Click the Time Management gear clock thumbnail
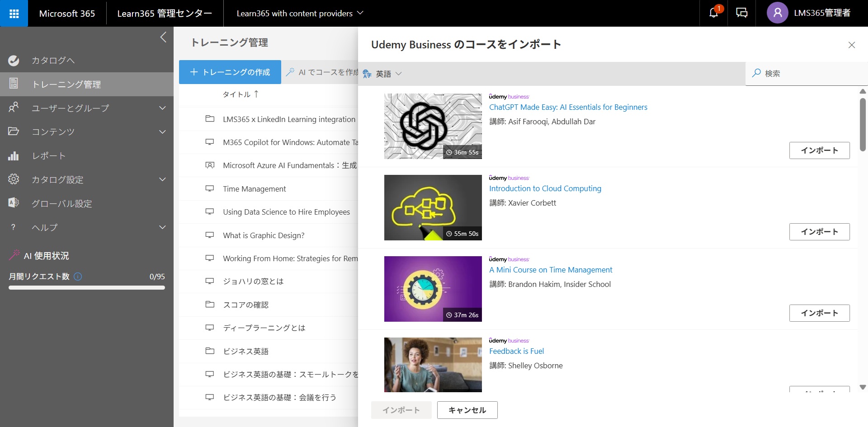The width and height of the screenshot is (868, 427). (433, 289)
